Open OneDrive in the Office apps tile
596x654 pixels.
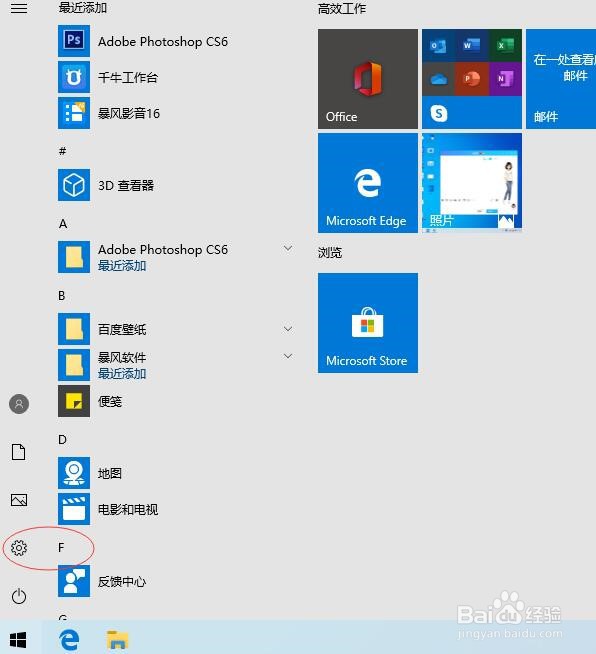click(438, 79)
